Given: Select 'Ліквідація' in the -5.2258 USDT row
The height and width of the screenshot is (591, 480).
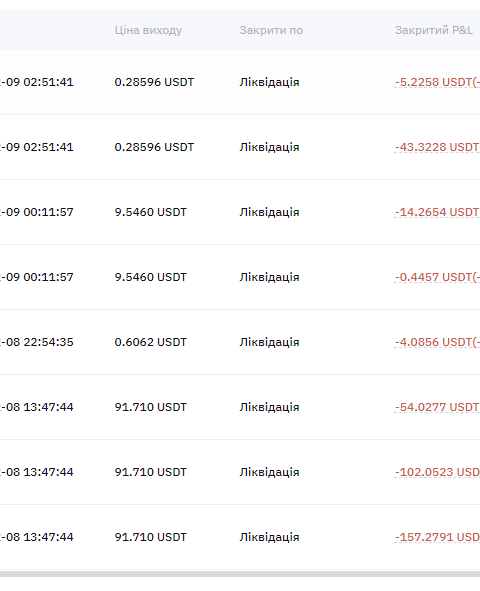Looking at the screenshot, I should point(269,82).
